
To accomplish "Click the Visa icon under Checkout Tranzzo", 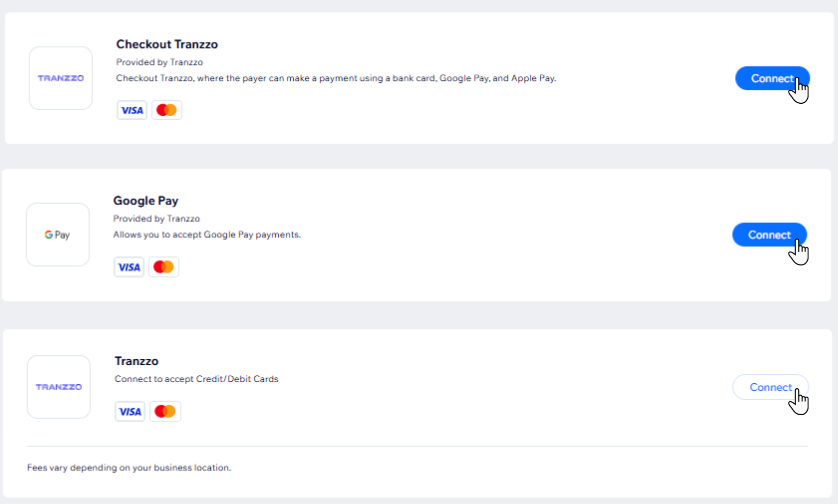I will pos(132,110).
